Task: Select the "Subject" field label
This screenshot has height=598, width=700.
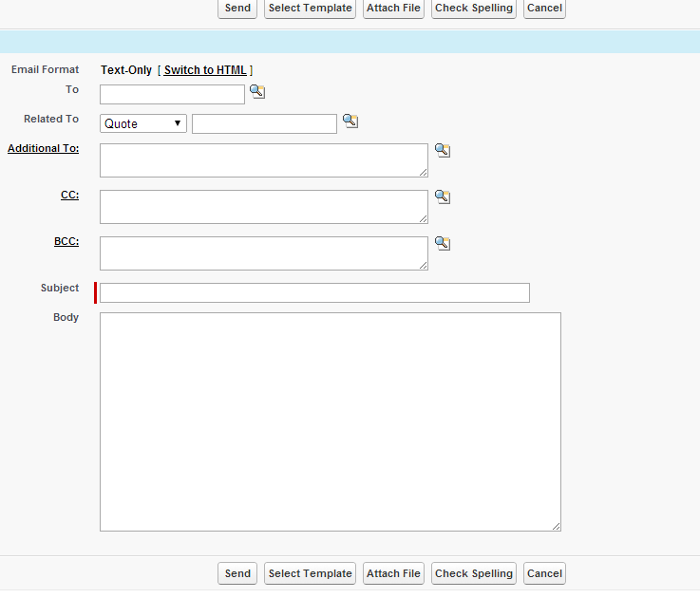Action: [x=60, y=288]
